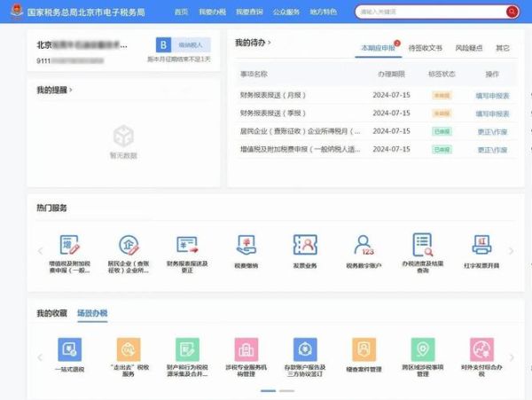Go to 首页 in top navigation

[181, 12]
